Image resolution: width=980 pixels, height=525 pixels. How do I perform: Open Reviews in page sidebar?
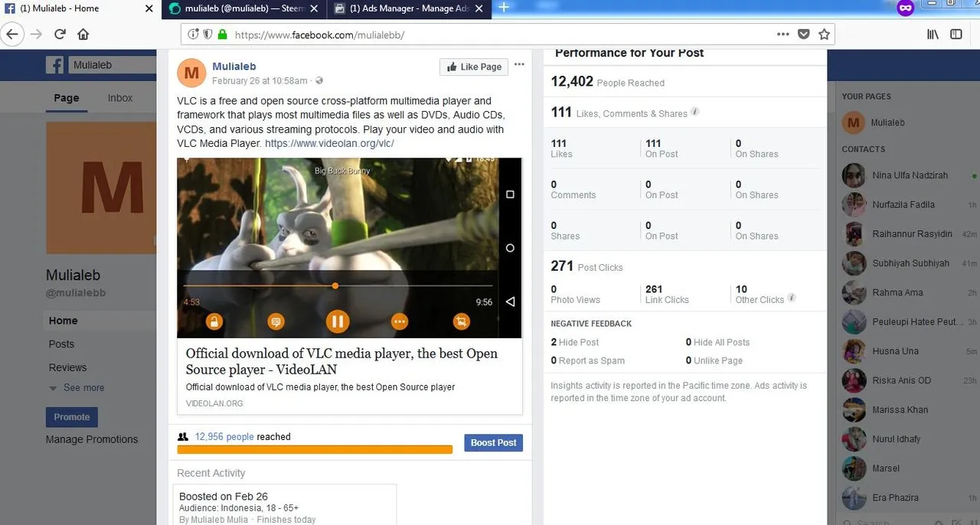(x=67, y=367)
